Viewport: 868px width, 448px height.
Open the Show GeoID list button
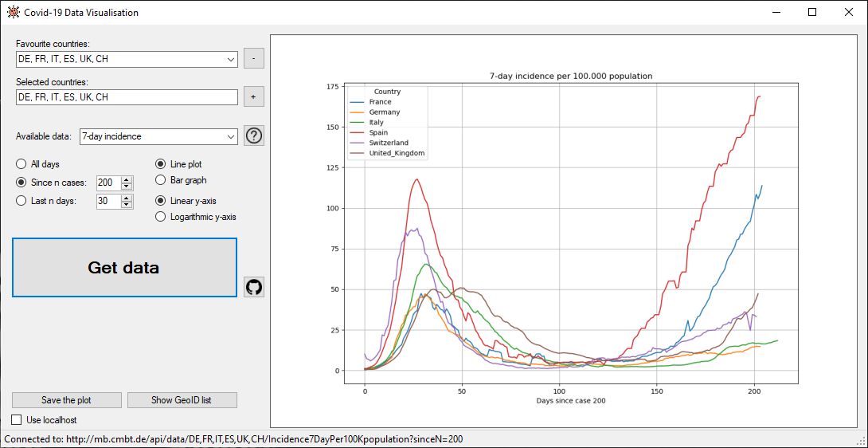[x=182, y=400]
